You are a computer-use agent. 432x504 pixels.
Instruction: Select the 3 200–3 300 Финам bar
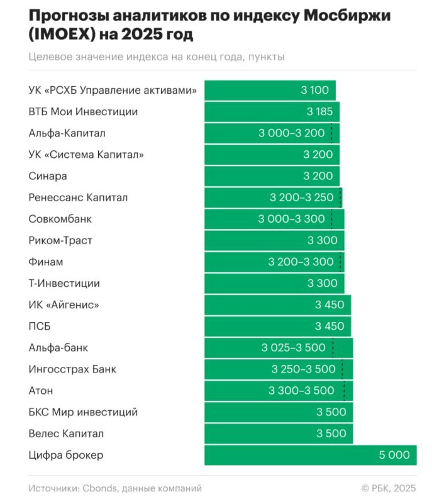(274, 262)
